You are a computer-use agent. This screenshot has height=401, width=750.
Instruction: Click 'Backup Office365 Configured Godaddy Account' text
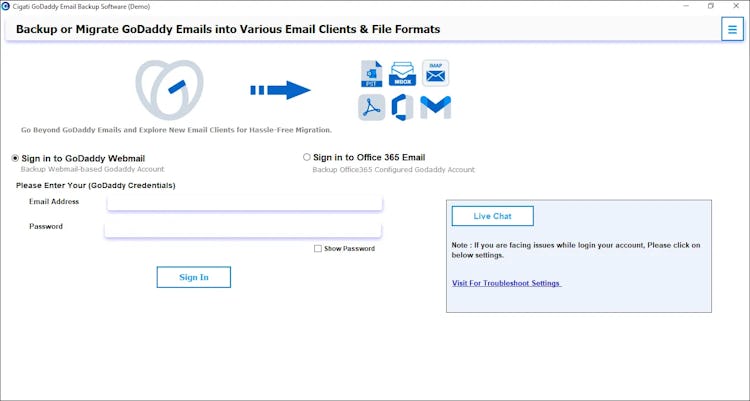pyautogui.click(x=394, y=169)
